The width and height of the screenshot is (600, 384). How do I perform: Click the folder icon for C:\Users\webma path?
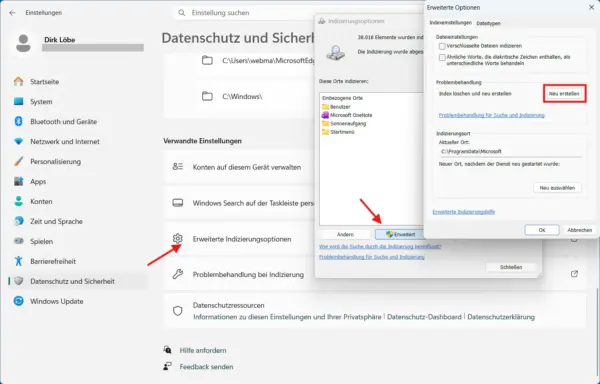pos(207,60)
